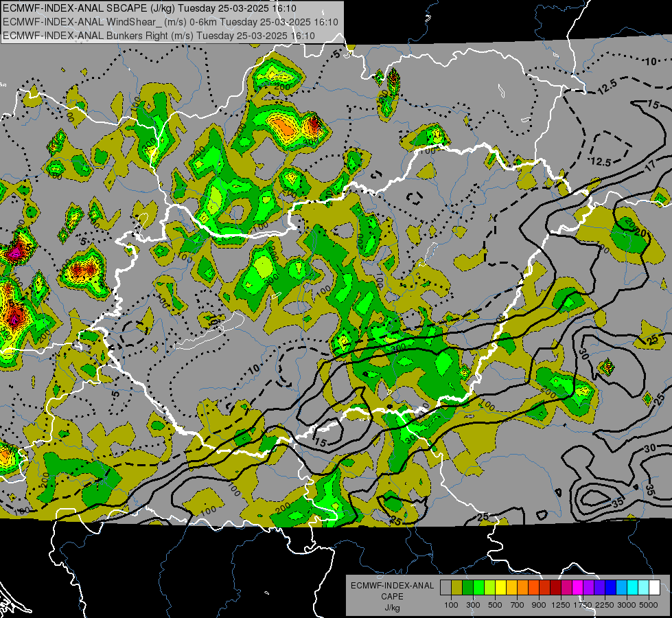Click the Bunkers Right (m/s) title line
This screenshot has height=618, width=672.
click(x=159, y=36)
